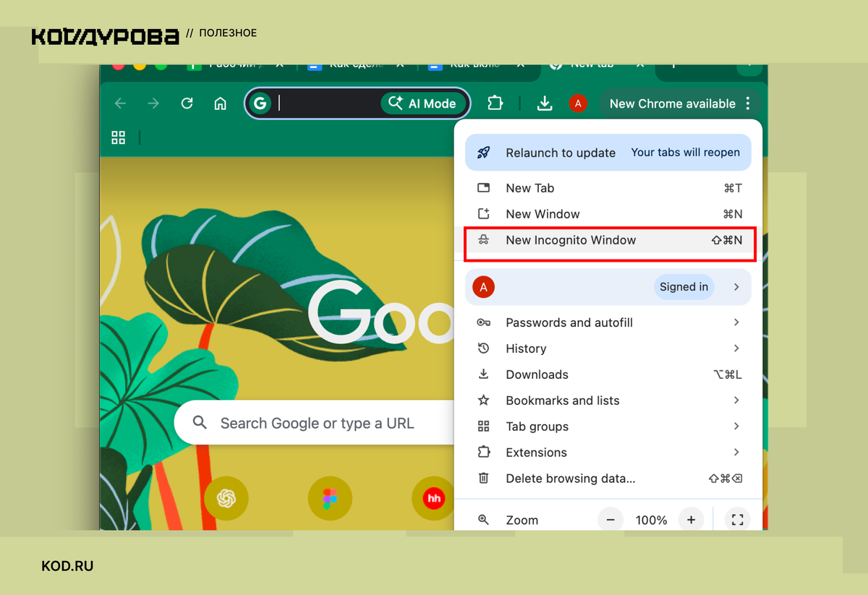Click the Tab groups grid icon
This screenshot has height=595, width=868.
point(484,427)
